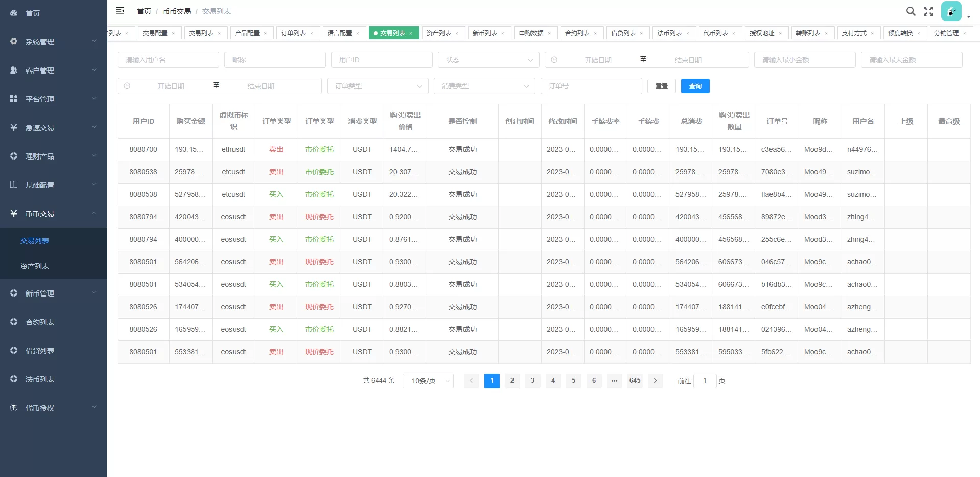Toggle fullscreen with the expand icon
980x477 pixels.
pos(928,11)
